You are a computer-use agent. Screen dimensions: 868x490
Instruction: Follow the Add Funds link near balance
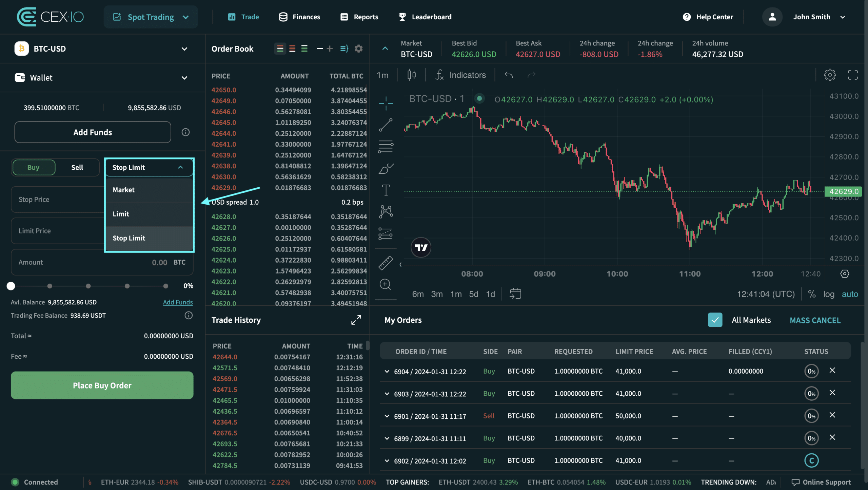point(178,302)
